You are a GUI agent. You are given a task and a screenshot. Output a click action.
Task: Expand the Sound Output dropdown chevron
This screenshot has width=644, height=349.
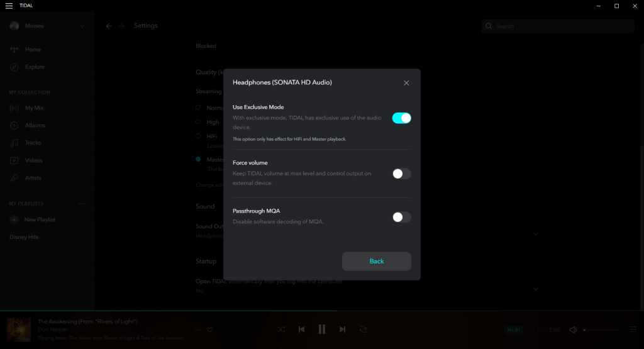click(536, 234)
